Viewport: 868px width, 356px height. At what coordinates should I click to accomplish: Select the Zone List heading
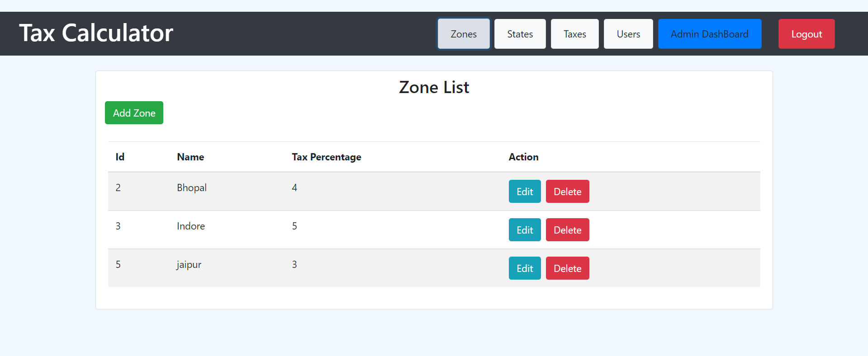[x=434, y=87]
